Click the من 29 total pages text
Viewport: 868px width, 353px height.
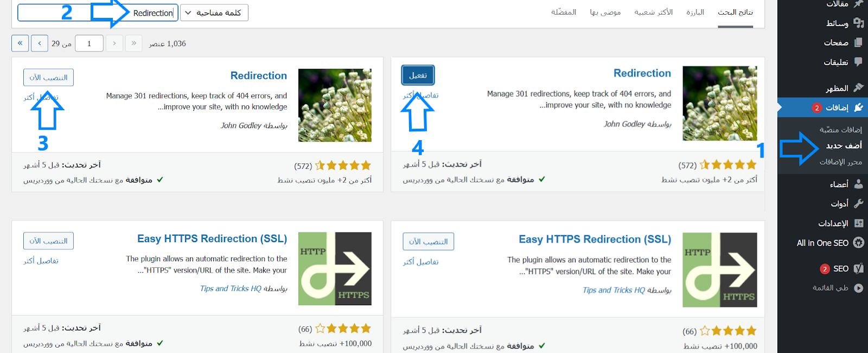[61, 43]
